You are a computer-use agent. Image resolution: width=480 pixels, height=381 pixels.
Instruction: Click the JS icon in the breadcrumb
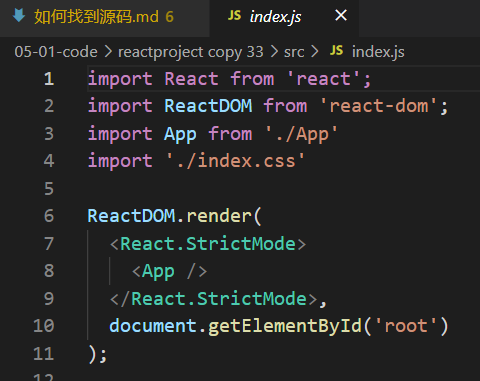coord(336,51)
